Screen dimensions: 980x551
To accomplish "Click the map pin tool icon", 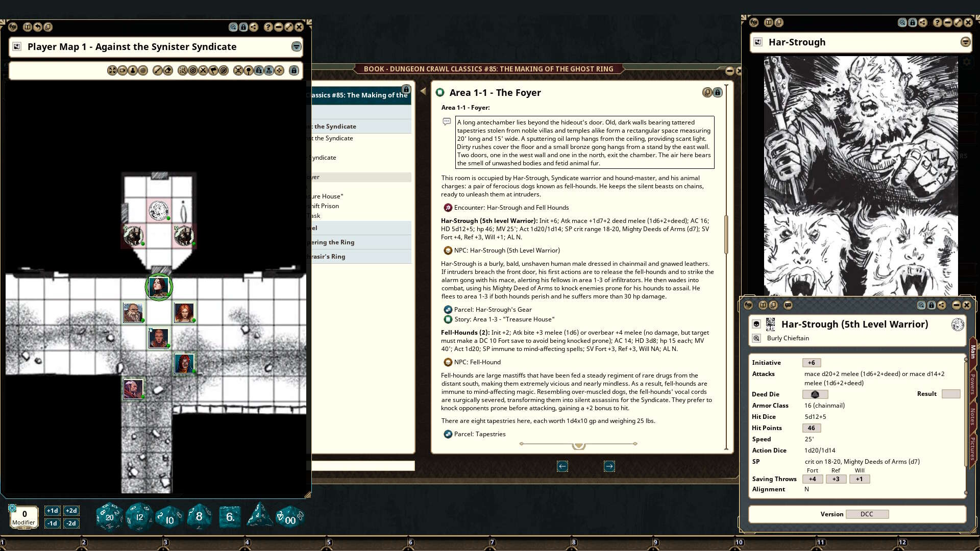I will (x=249, y=70).
